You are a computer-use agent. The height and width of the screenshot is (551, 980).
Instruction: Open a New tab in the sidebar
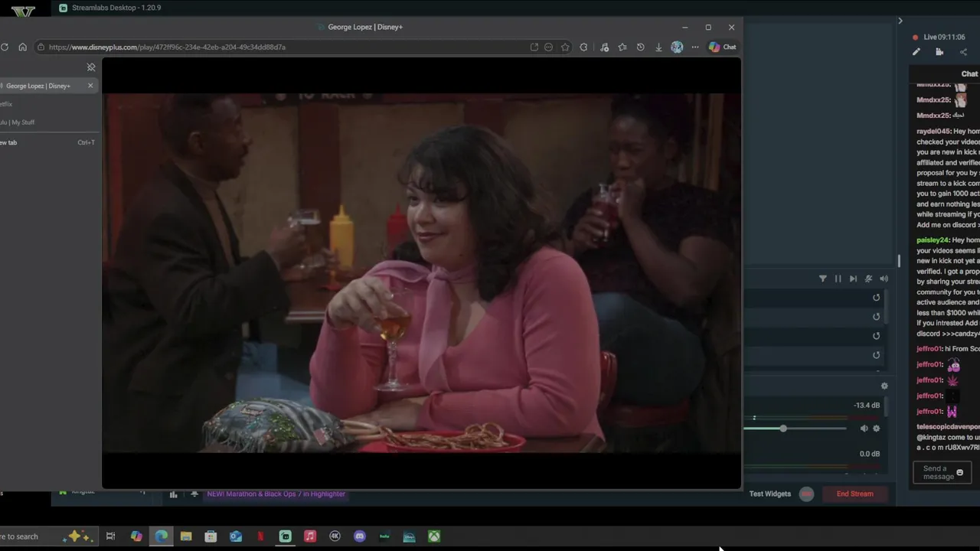tap(48, 142)
